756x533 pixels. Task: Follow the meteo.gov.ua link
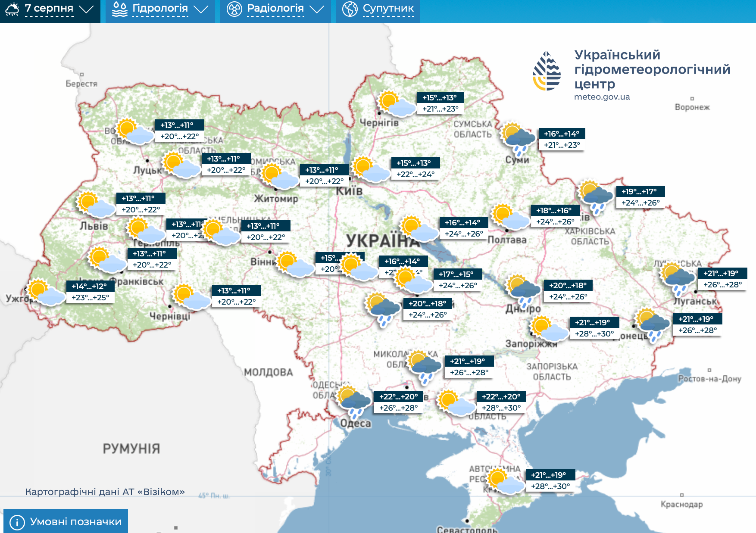point(602,97)
